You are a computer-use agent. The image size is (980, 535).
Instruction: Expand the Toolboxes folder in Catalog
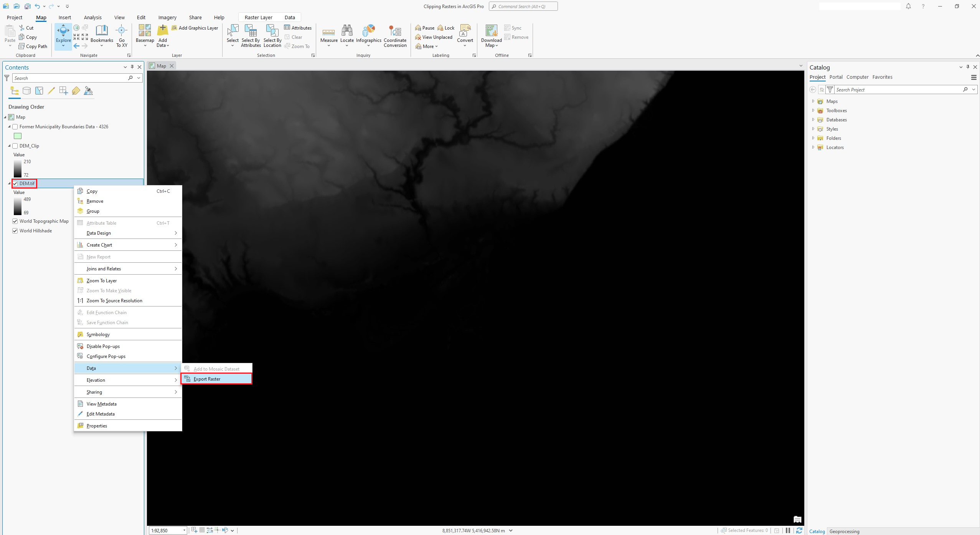pos(813,111)
